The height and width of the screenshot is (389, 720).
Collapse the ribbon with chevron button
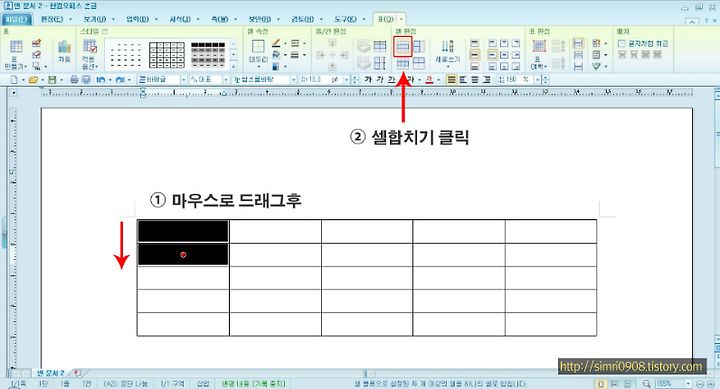[692, 21]
